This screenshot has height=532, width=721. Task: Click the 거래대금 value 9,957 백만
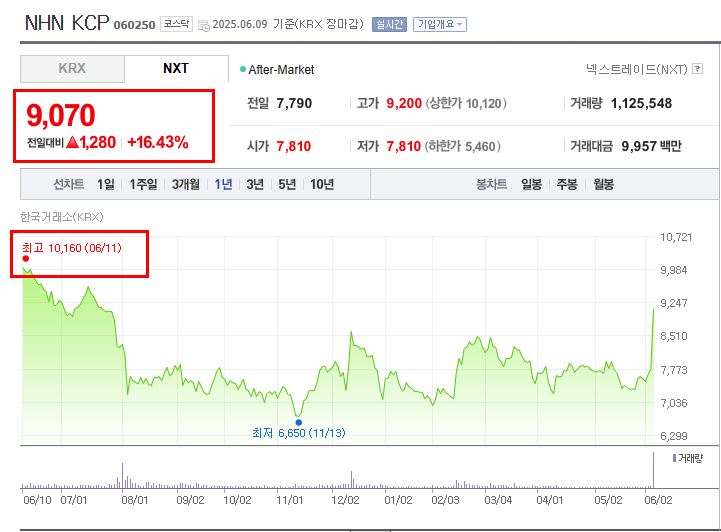[x=652, y=146]
